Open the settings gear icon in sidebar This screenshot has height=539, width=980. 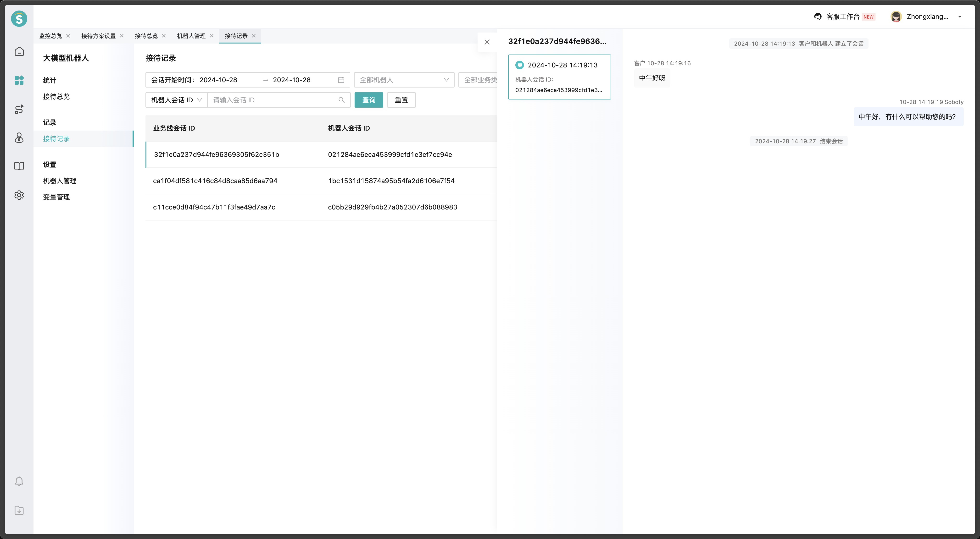point(19,195)
